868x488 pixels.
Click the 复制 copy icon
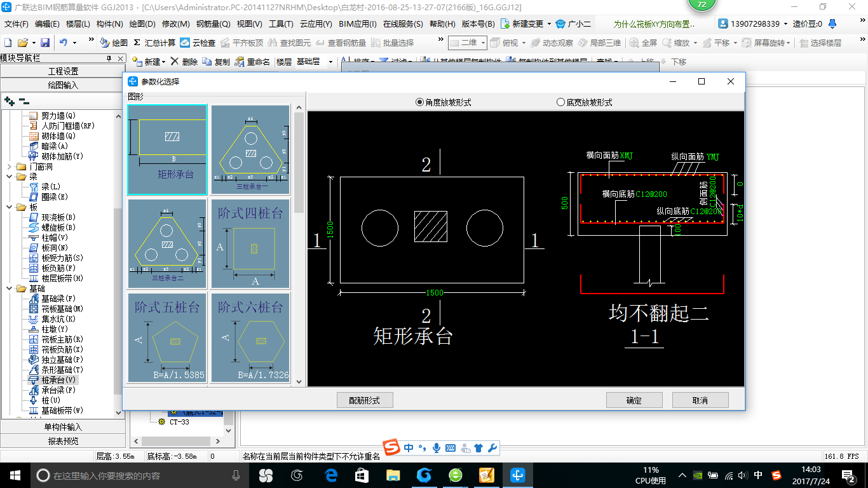click(x=216, y=62)
